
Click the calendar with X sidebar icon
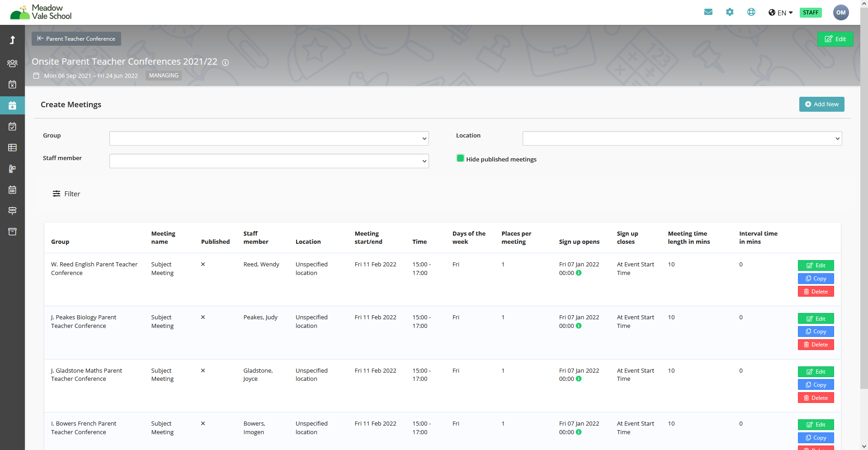point(12,85)
